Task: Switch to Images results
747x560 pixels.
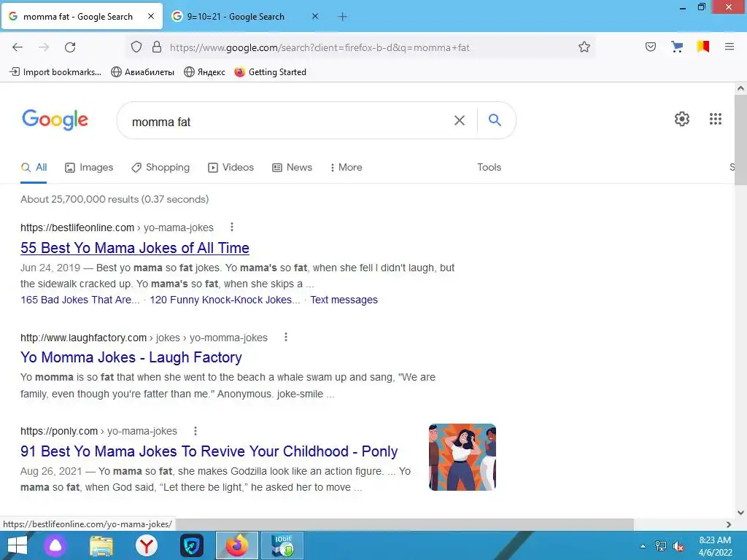Action: click(89, 167)
